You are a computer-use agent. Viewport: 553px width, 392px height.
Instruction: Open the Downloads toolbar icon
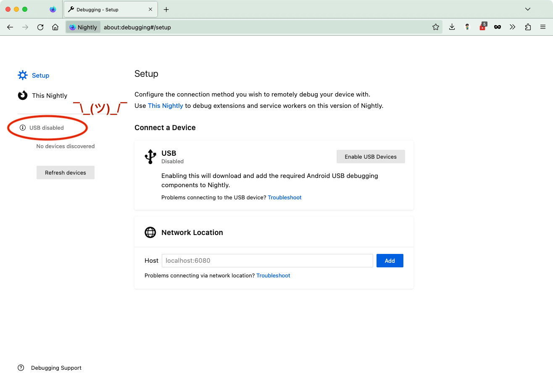pos(452,26)
